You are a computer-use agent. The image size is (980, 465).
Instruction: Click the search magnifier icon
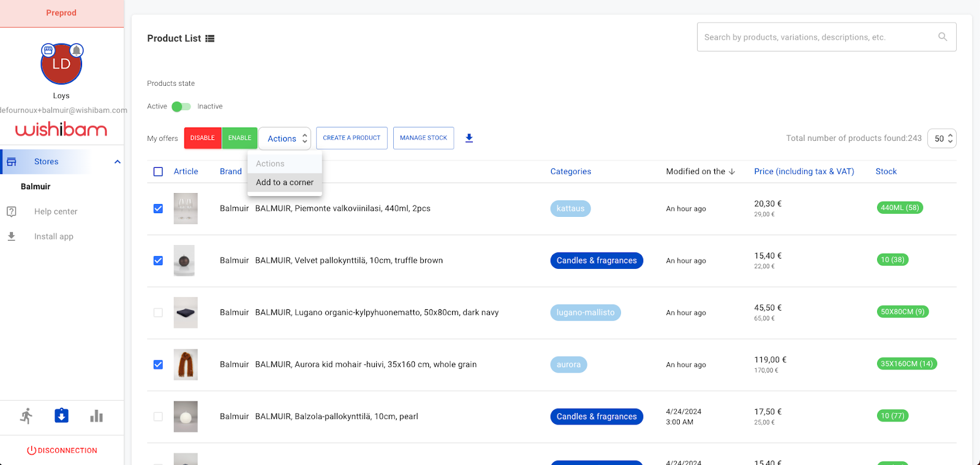pos(943,37)
